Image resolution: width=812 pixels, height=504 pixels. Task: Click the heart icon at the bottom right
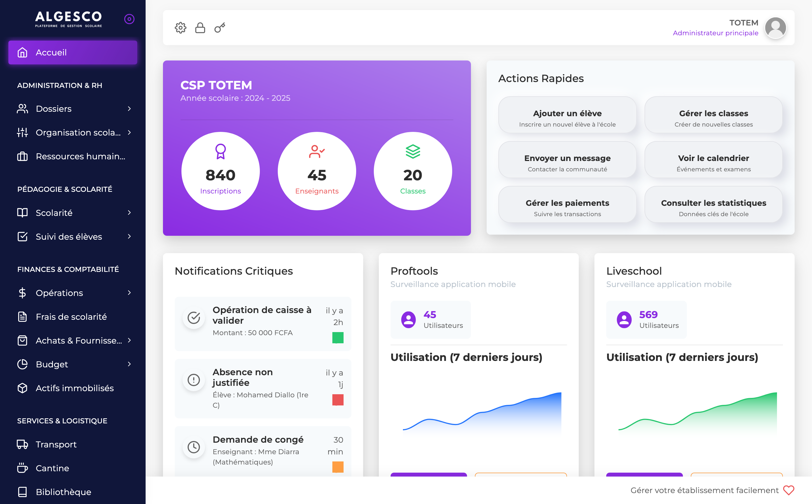(x=789, y=490)
